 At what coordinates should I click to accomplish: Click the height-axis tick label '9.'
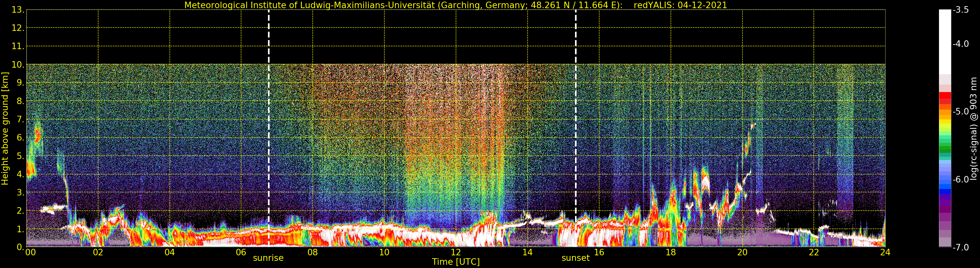pyautogui.click(x=21, y=83)
